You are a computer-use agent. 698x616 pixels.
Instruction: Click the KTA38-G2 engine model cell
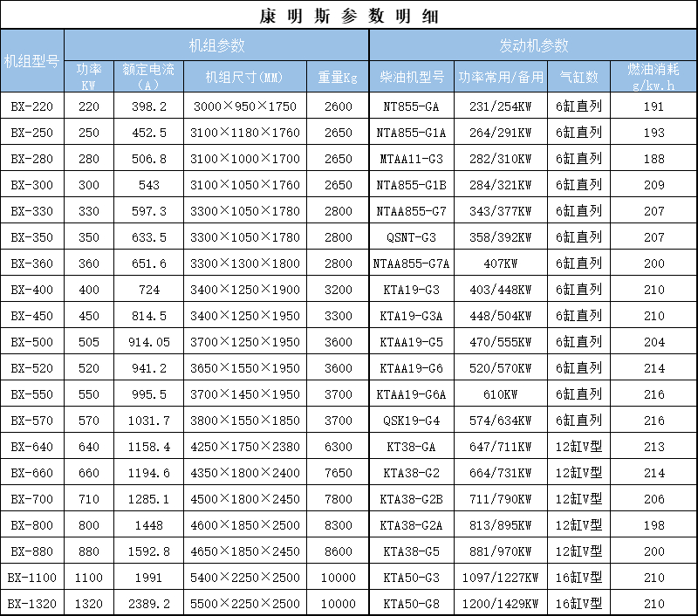(412, 473)
